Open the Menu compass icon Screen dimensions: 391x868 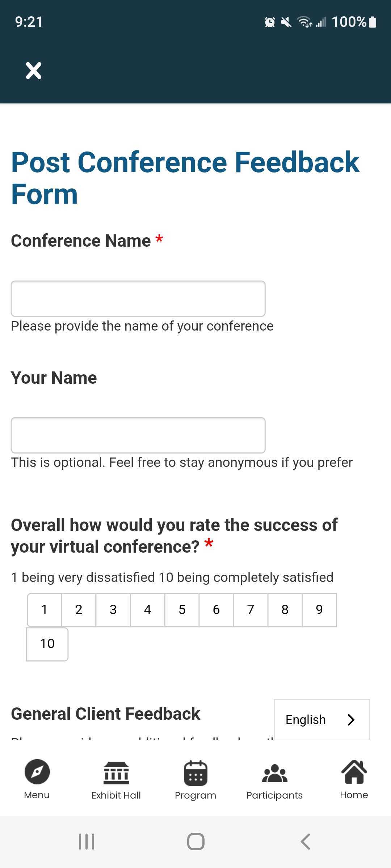[37, 772]
